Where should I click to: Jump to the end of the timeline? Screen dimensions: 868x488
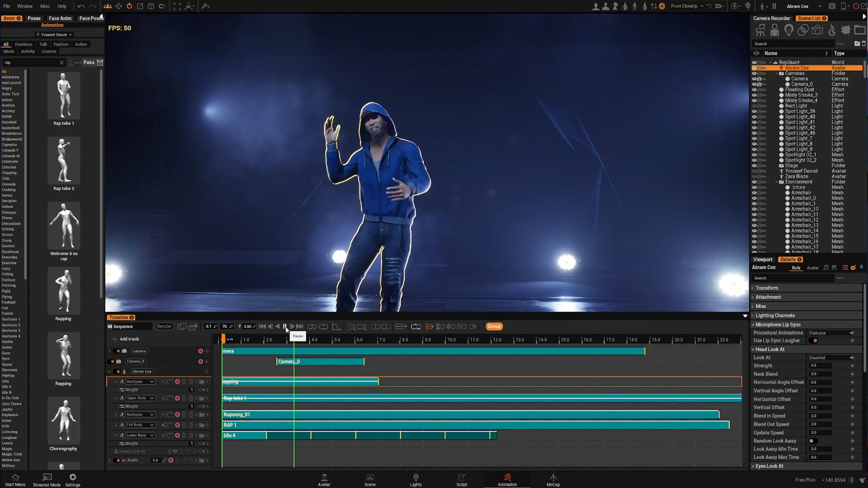[300, 326]
